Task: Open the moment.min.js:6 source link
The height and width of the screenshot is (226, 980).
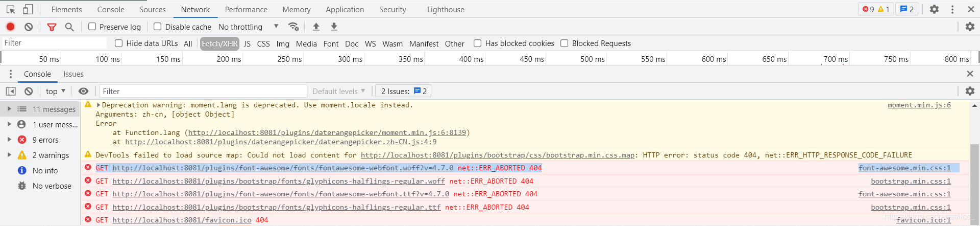Action: (919, 105)
